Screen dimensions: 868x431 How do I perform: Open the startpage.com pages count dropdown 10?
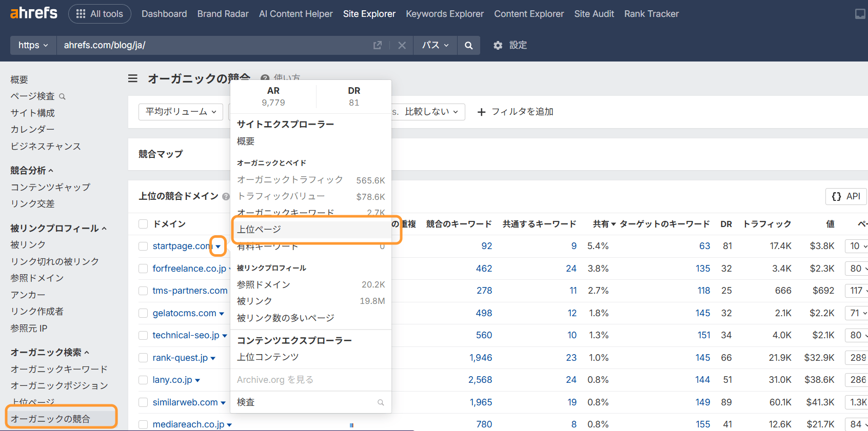click(x=856, y=246)
